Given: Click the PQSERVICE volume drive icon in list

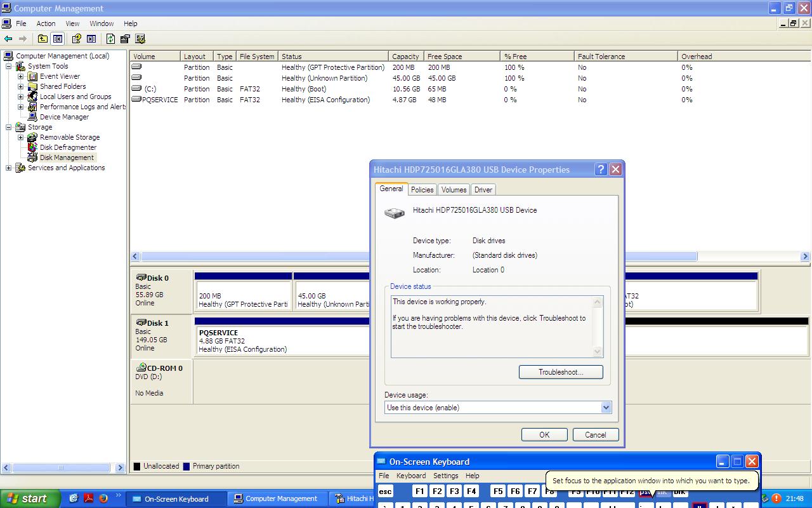Looking at the screenshot, I should coord(136,100).
